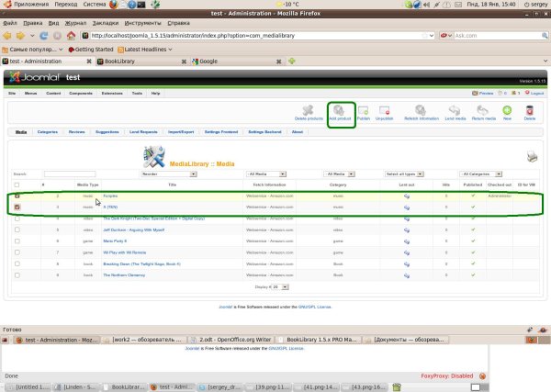Image resolution: width=551 pixels, height=392 pixels.
Task: Click the Publish toolbar icon
Action: (x=364, y=111)
